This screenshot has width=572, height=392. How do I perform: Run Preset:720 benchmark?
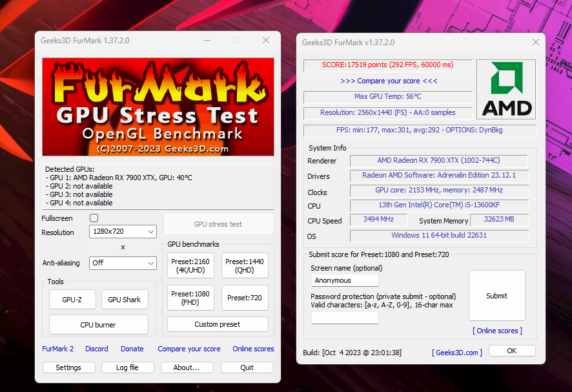coord(245,298)
